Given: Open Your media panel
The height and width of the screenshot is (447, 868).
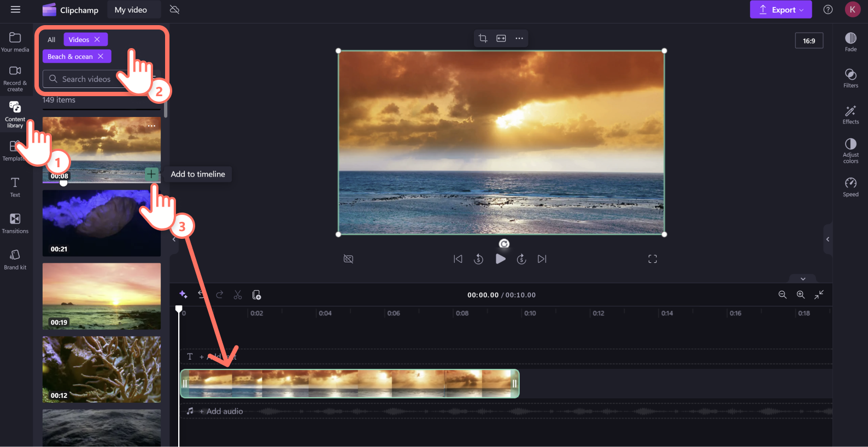Looking at the screenshot, I should point(15,42).
